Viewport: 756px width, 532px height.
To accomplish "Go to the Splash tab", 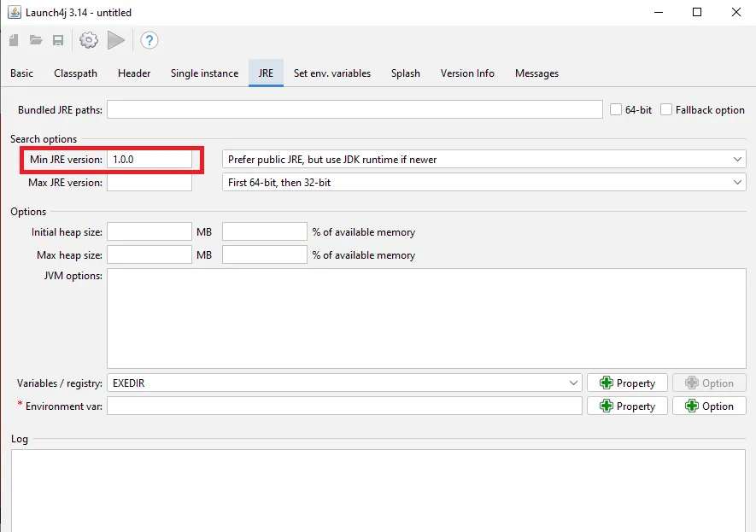I will [406, 73].
